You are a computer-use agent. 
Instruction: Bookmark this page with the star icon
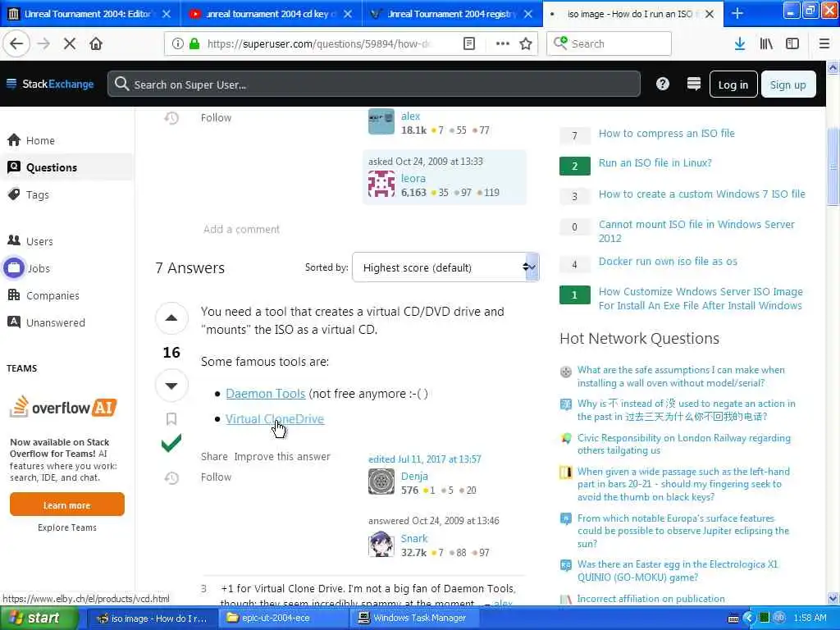[x=526, y=43]
